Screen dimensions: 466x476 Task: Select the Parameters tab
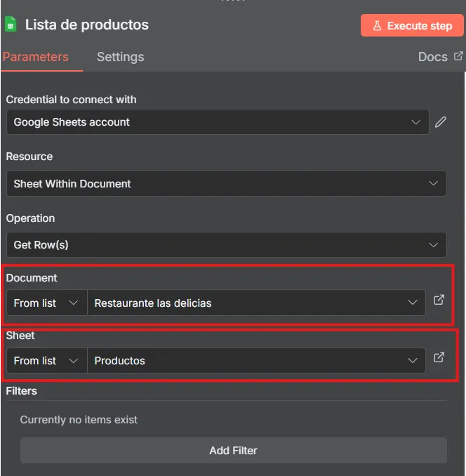point(35,57)
